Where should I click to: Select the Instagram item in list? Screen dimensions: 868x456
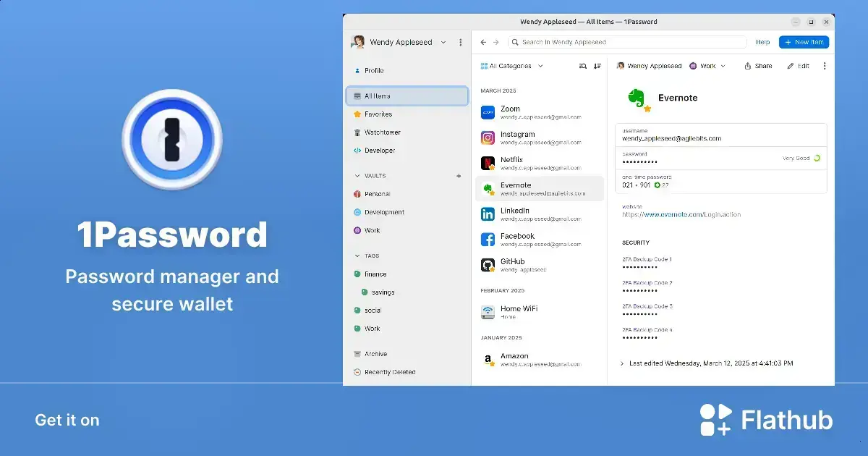(x=540, y=138)
